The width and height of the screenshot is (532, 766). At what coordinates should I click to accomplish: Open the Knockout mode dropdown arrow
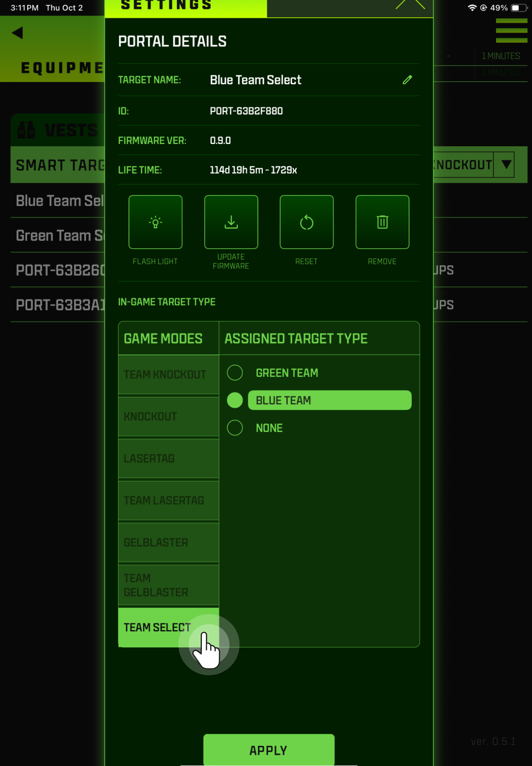(506, 165)
